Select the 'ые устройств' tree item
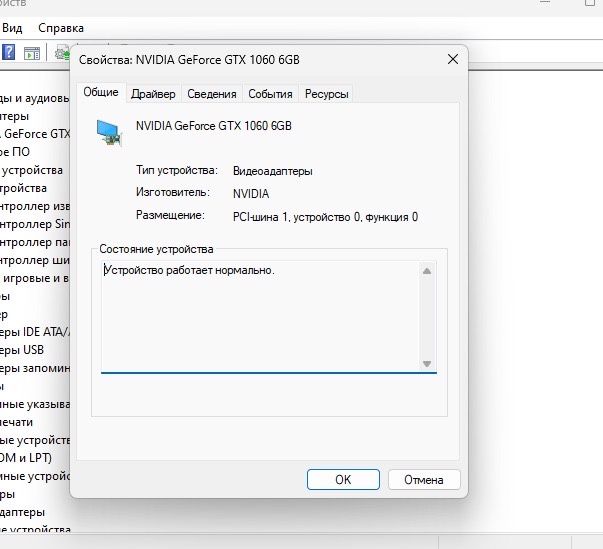This screenshot has height=549, width=603. point(35,440)
